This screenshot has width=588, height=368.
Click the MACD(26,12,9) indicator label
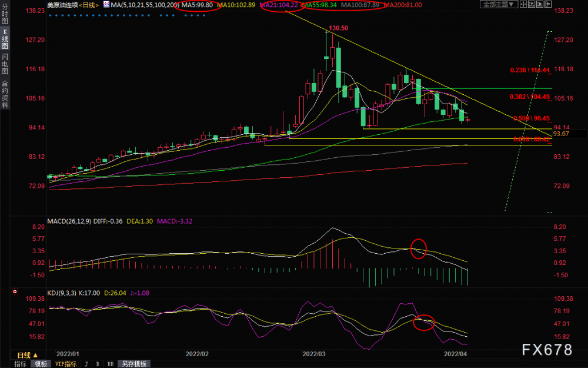pos(69,221)
